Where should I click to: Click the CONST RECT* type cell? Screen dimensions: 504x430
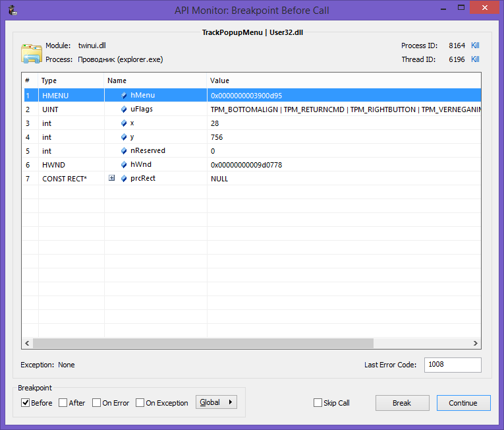(71, 179)
